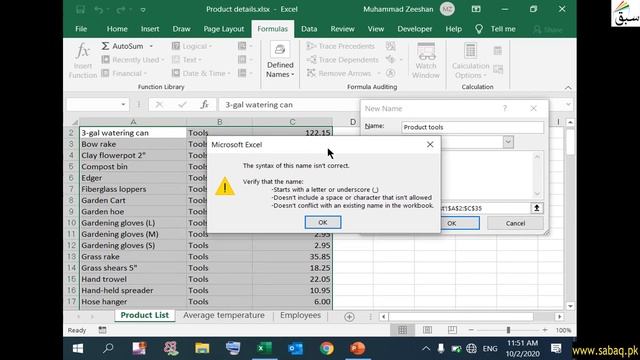Open the View ribbon tab
This screenshot has height=360, width=640.
(x=376, y=29)
